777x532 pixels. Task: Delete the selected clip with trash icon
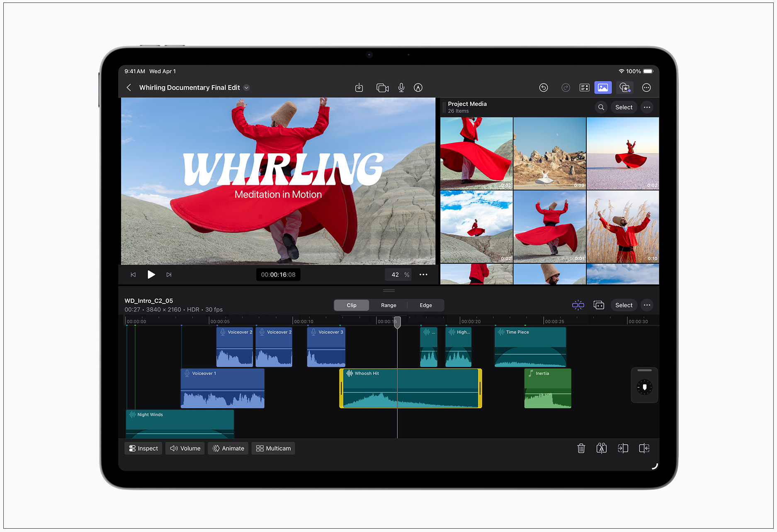point(581,448)
